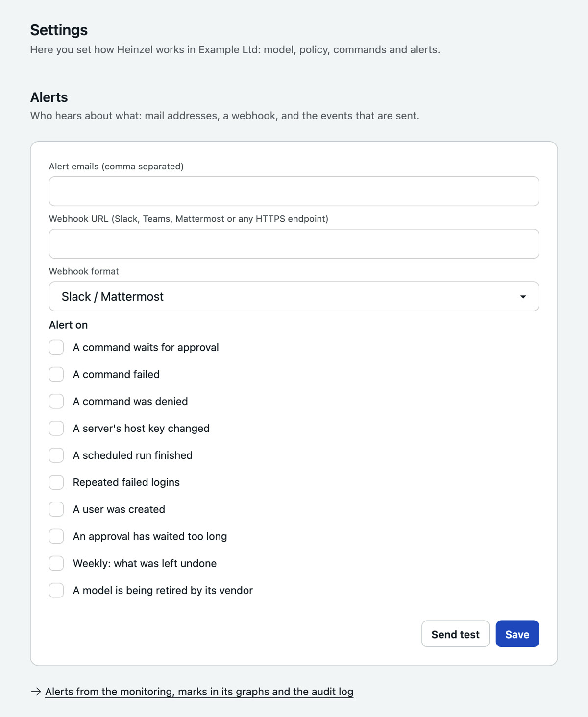Enable 'A model is being retired' alert

tap(56, 590)
